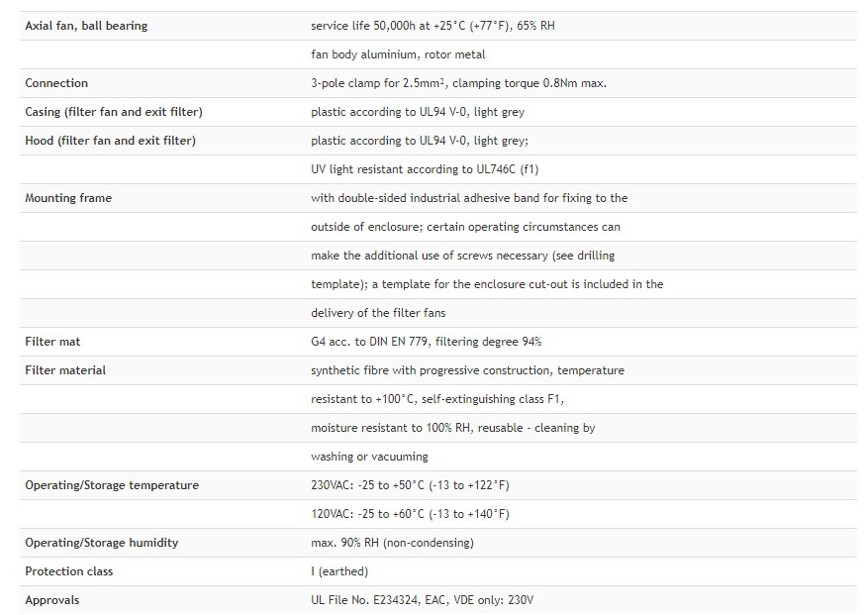Select the 'Connection' specification label

[56, 83]
